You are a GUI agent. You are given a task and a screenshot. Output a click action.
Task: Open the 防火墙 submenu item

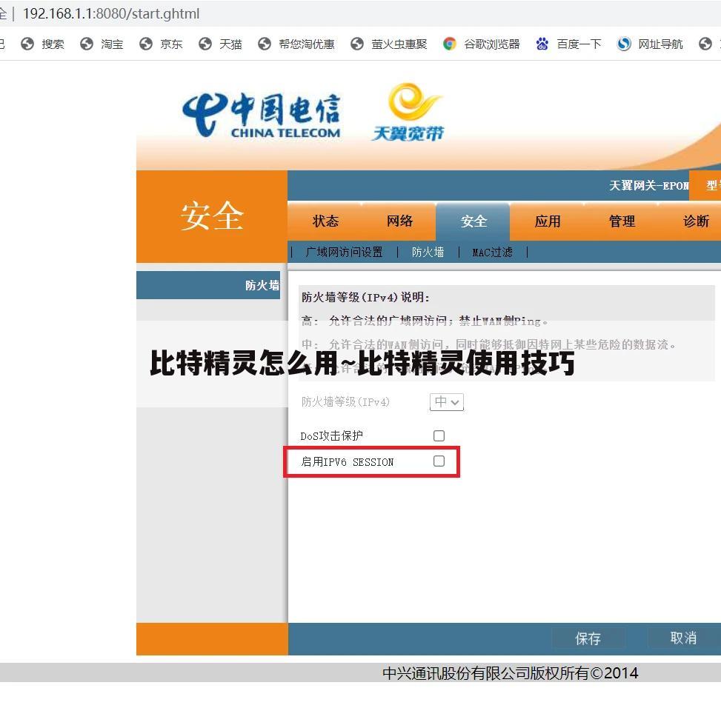pyautogui.click(x=428, y=252)
